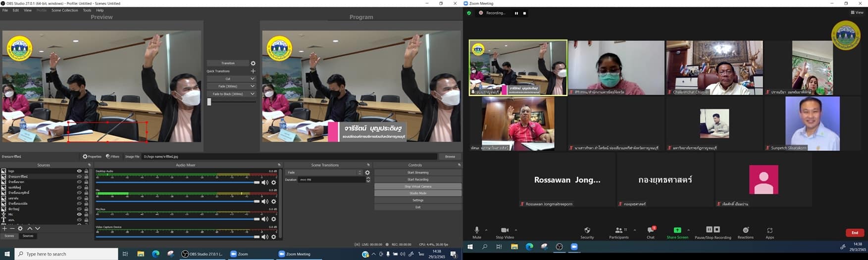Expand the Cut quick transition dropdown
This screenshot has height=260, width=868.
point(252,79)
